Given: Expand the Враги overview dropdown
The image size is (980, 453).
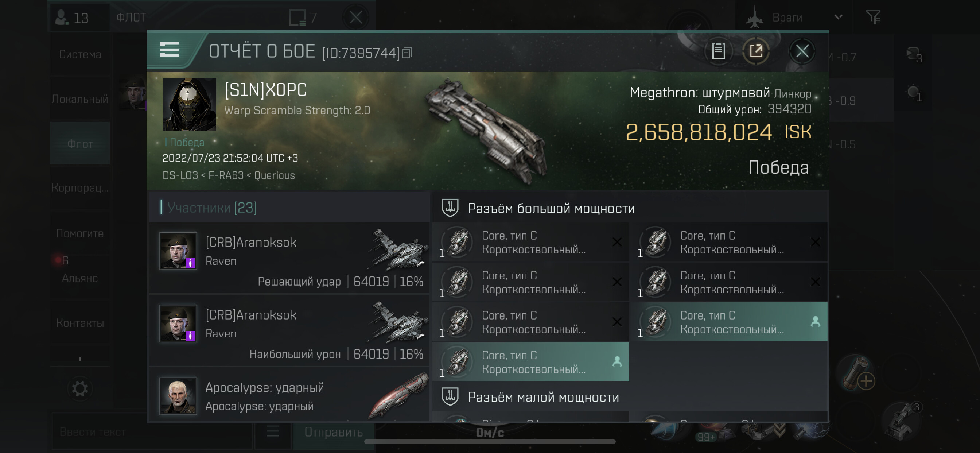Looking at the screenshot, I should tap(838, 17).
